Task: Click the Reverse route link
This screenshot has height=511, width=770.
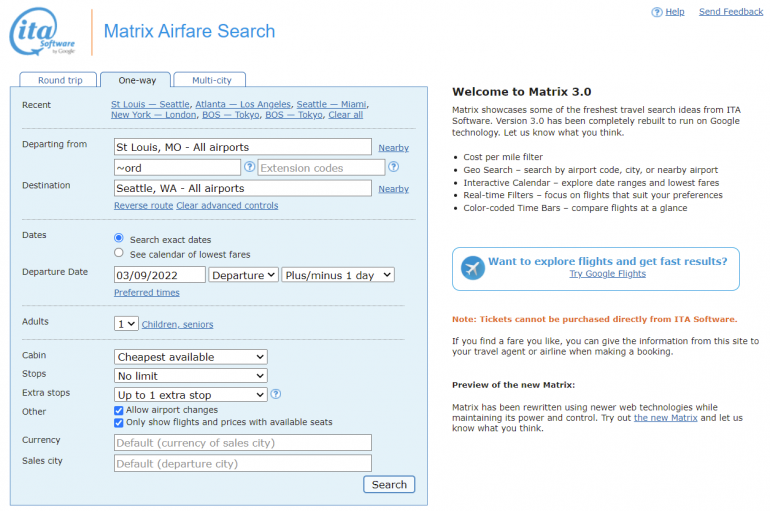Action: [x=143, y=206]
